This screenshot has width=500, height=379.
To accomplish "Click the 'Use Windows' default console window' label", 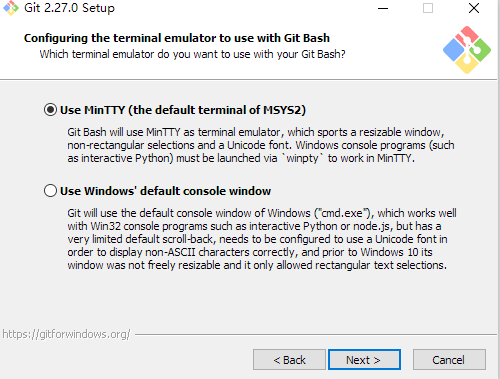I will pyautogui.click(x=165, y=191).
